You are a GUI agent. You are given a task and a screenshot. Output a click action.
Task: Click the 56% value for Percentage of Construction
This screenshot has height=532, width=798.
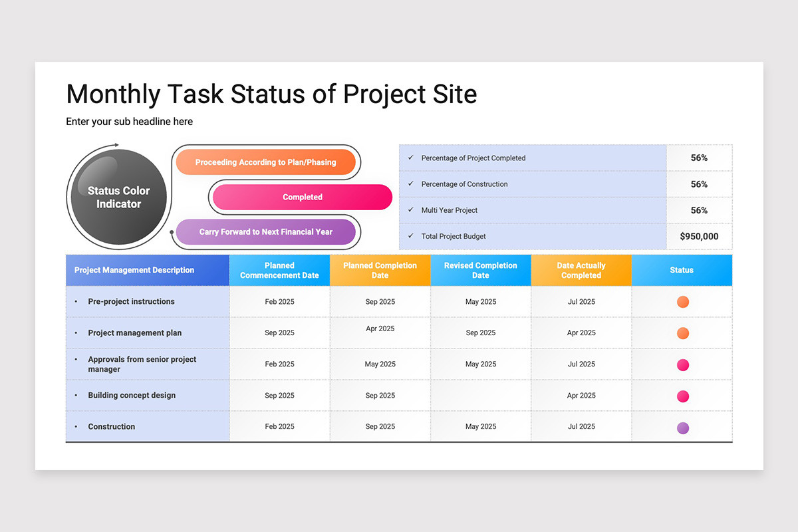click(699, 184)
